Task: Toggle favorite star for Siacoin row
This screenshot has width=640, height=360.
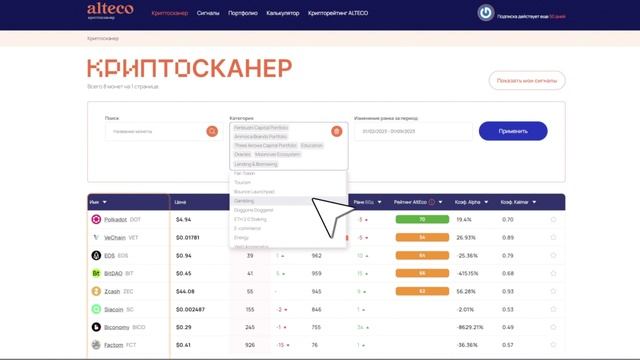Action: click(x=553, y=309)
